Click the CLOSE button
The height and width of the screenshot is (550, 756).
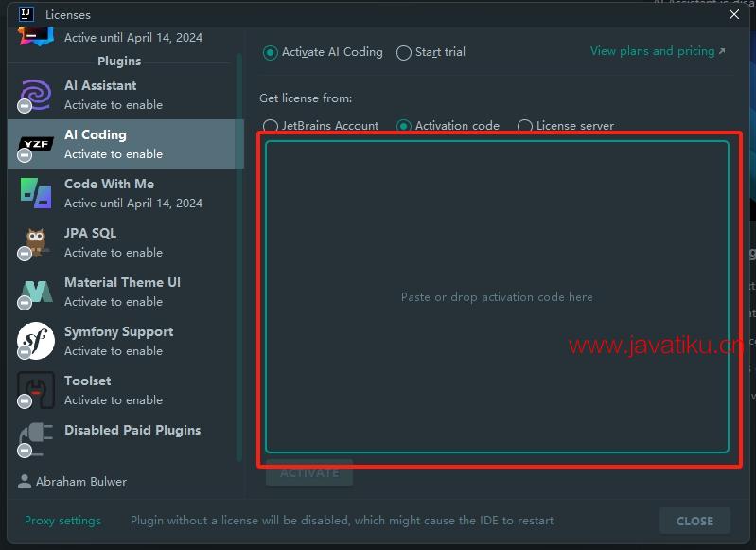pos(694,521)
